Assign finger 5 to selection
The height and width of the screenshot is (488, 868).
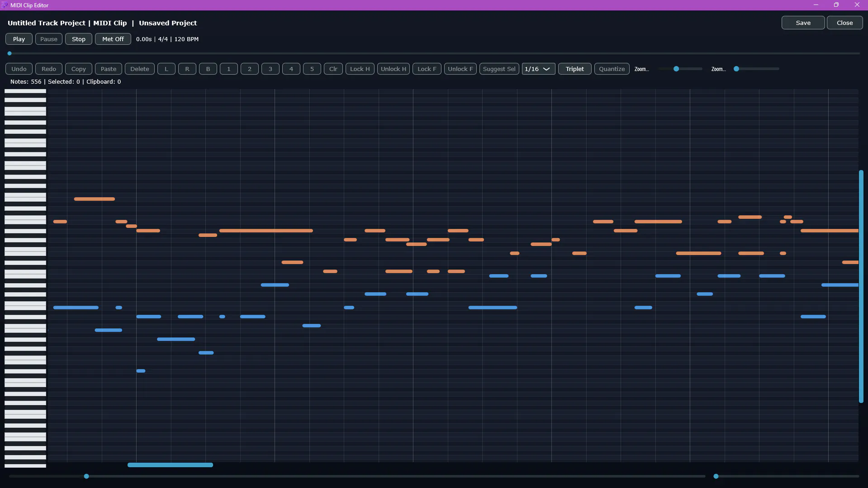[312, 69]
